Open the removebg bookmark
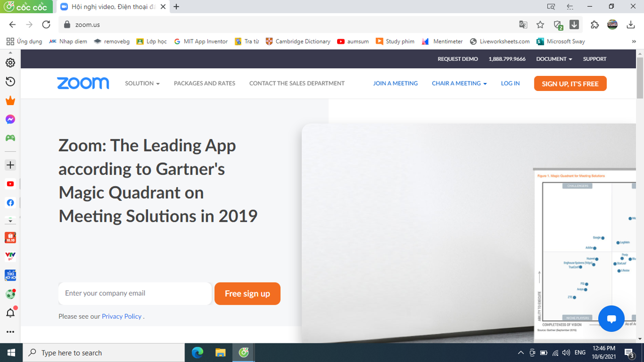The width and height of the screenshot is (644, 362). (x=112, y=41)
